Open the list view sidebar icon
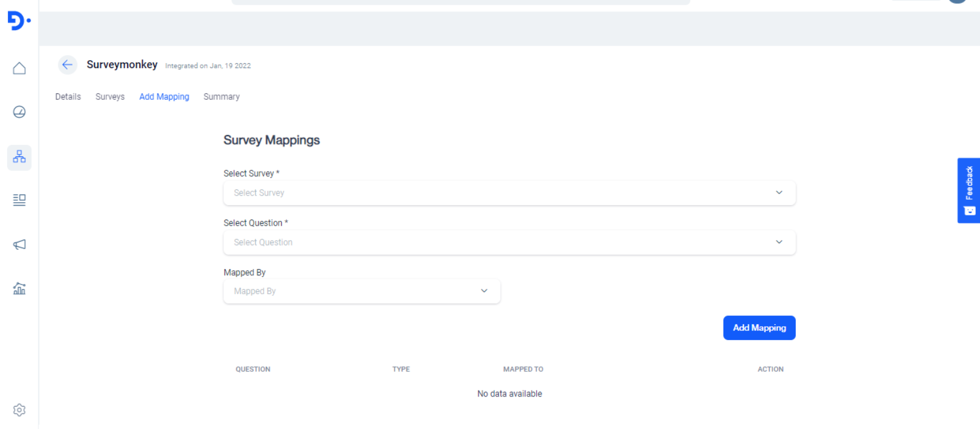The height and width of the screenshot is (429, 980). (x=19, y=200)
